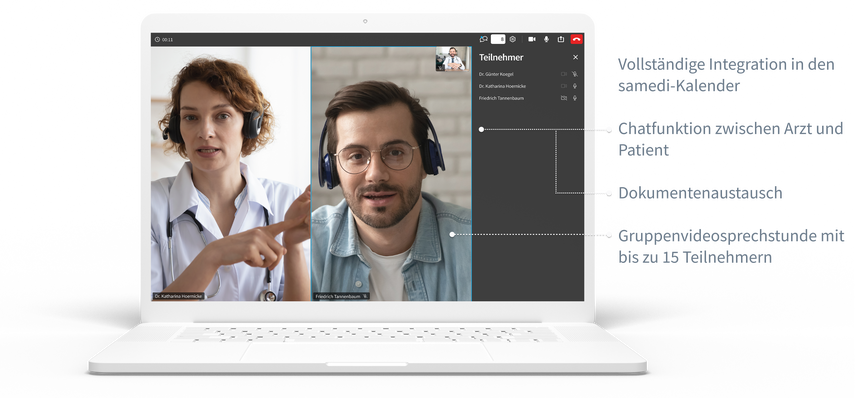Click the Friedrich Tannenbaum video name label
Image resolution: width=860 pixels, height=398 pixels.
click(x=341, y=296)
